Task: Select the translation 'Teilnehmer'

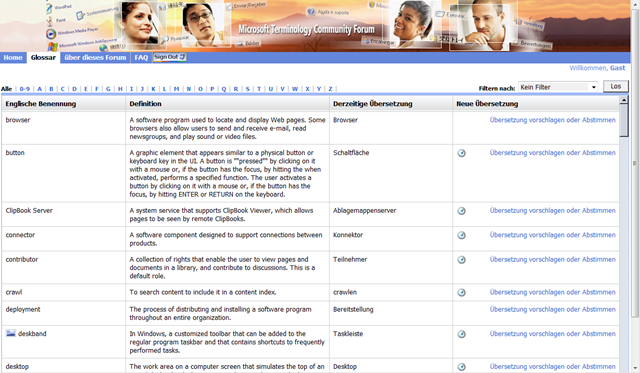Action: click(350, 260)
